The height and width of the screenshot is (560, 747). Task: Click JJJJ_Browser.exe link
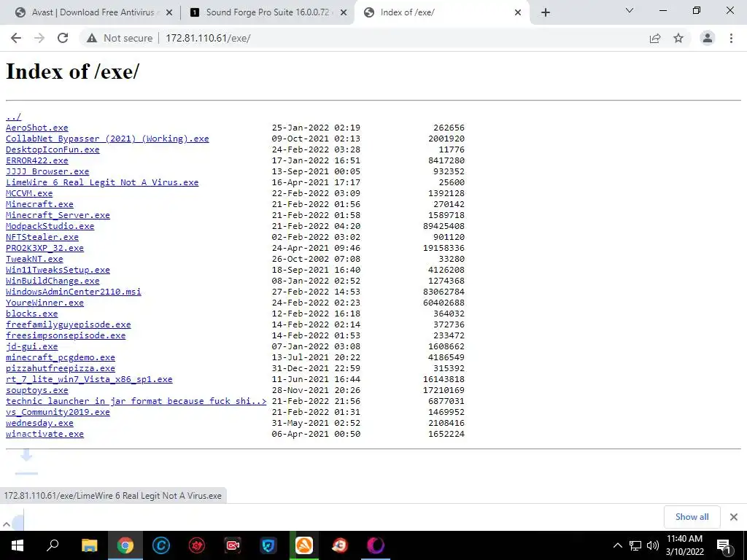tap(47, 171)
